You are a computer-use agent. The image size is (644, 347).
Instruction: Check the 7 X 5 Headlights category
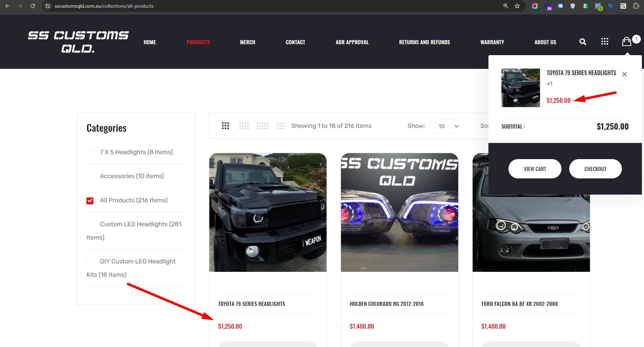click(x=90, y=152)
